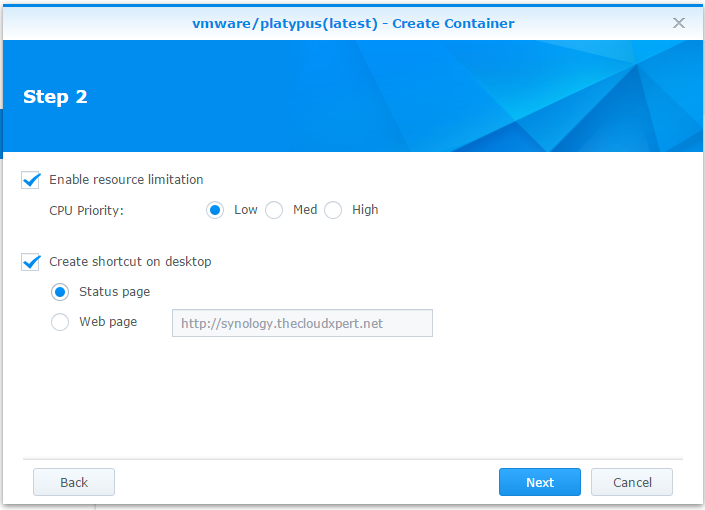Select the Web page shortcut radio button
This screenshot has height=510, width=705.
click(61, 322)
